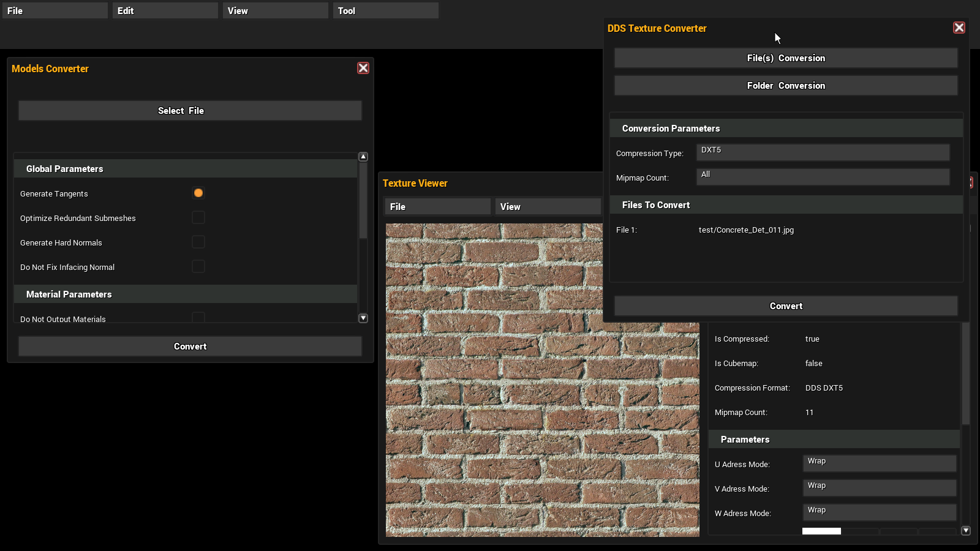This screenshot has width=980, height=551.
Task: Click the Models Converter scroll-up arrow
Action: tap(363, 157)
